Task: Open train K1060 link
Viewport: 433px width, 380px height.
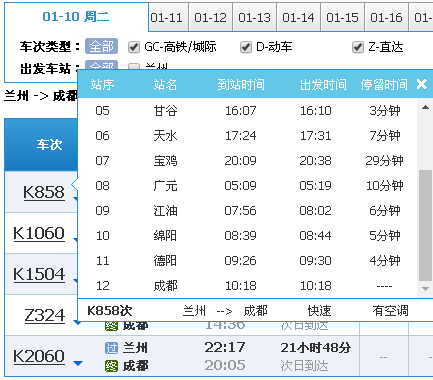Action: (x=39, y=233)
